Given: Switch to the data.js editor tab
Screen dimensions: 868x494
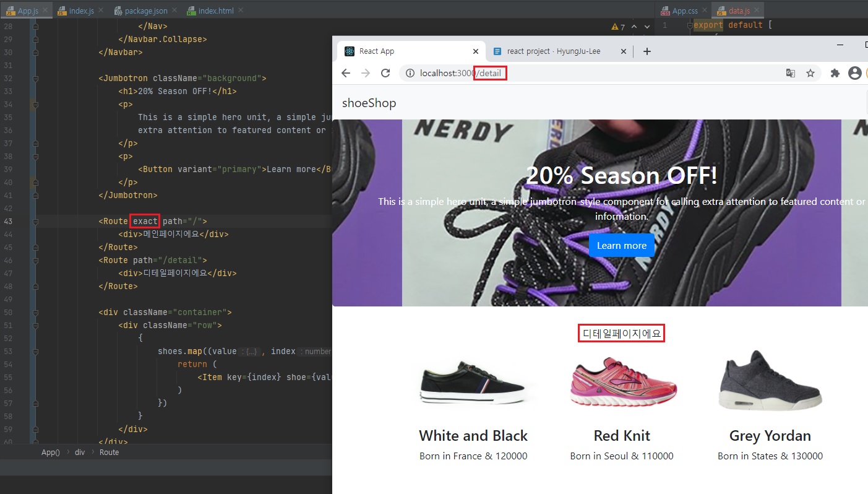Looking at the screenshot, I should tap(739, 11).
